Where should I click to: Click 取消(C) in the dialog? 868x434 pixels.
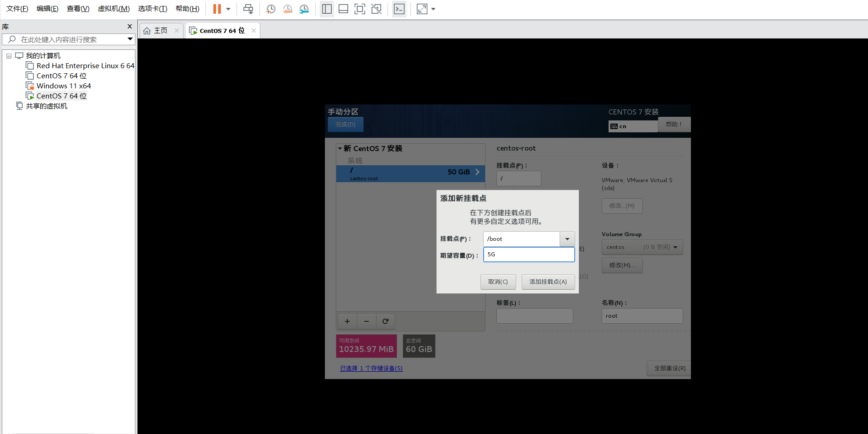pyautogui.click(x=498, y=282)
